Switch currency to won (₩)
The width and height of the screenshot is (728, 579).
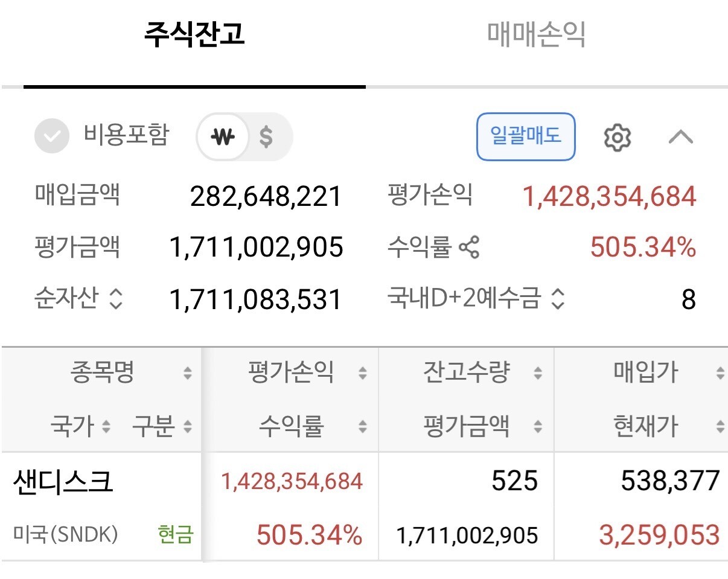[223, 137]
